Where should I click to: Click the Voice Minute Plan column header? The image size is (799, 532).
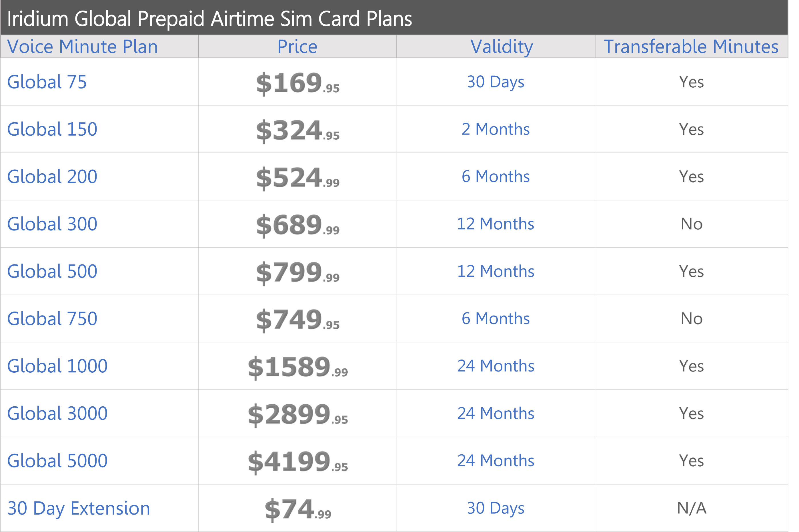click(83, 47)
